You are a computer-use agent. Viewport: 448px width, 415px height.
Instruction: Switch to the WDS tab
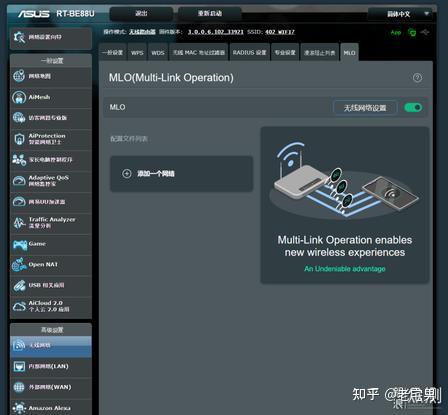click(158, 52)
